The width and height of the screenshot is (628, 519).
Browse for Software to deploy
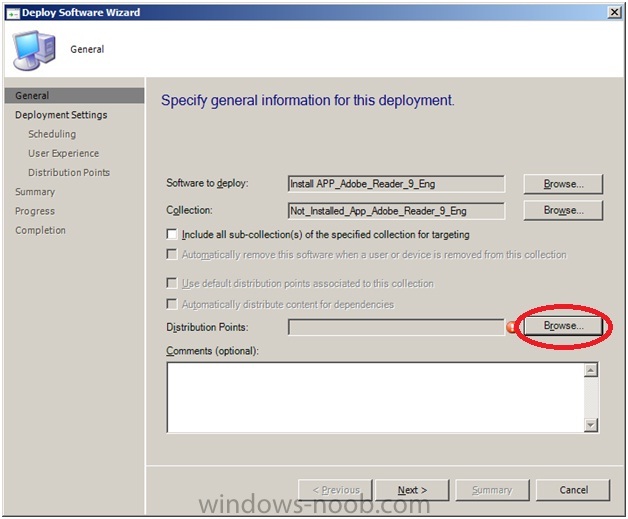coord(563,184)
